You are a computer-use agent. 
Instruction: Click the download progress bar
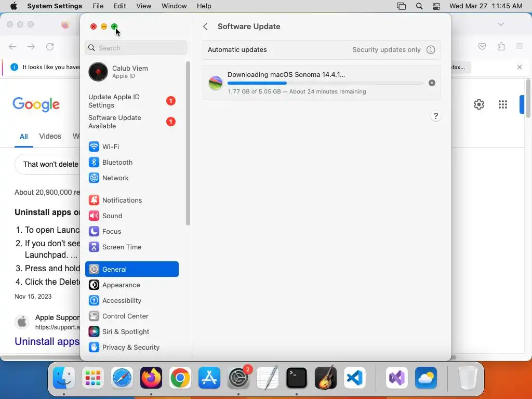[325, 83]
